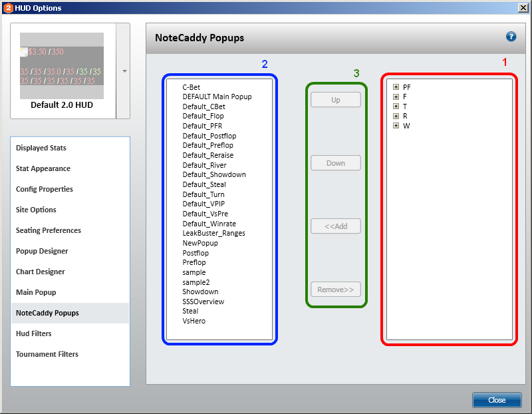Expand the T tree node
Screen dimensions: 532x414
396,106
